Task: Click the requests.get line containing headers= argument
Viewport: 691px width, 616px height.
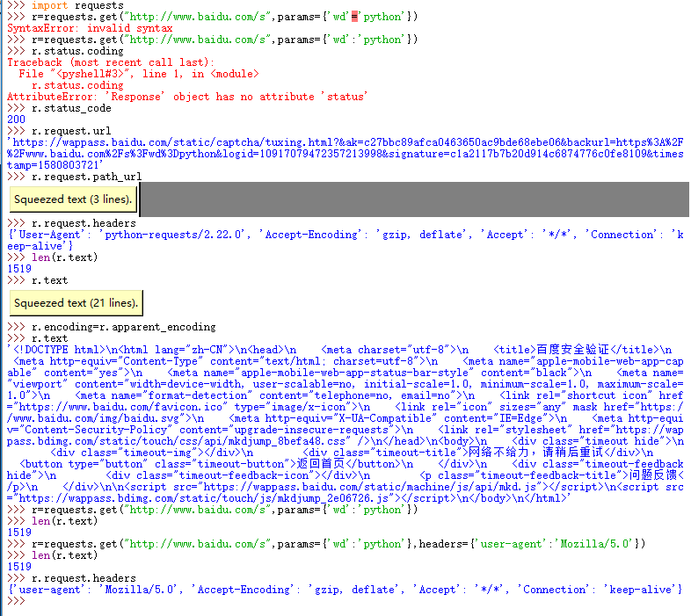Action: click(x=326, y=545)
